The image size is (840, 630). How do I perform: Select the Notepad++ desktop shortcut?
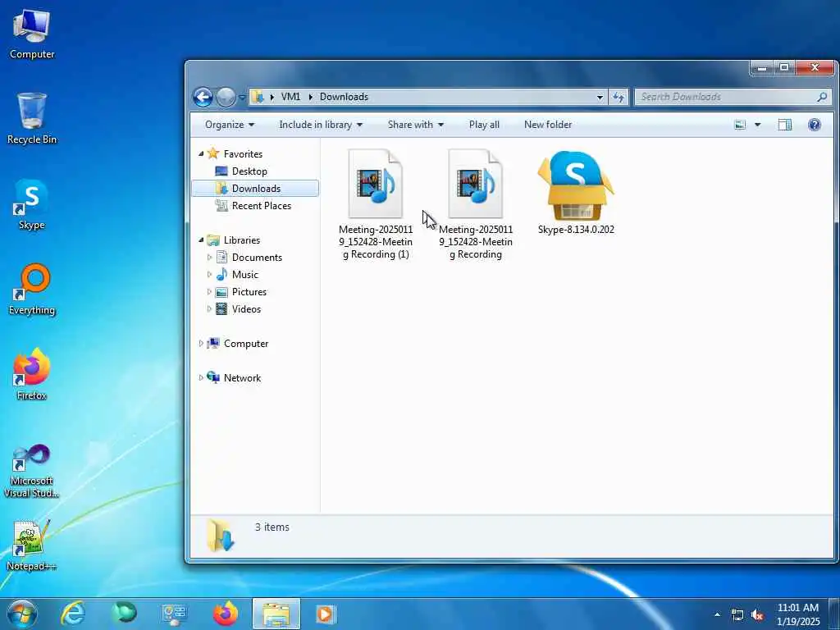tap(32, 545)
